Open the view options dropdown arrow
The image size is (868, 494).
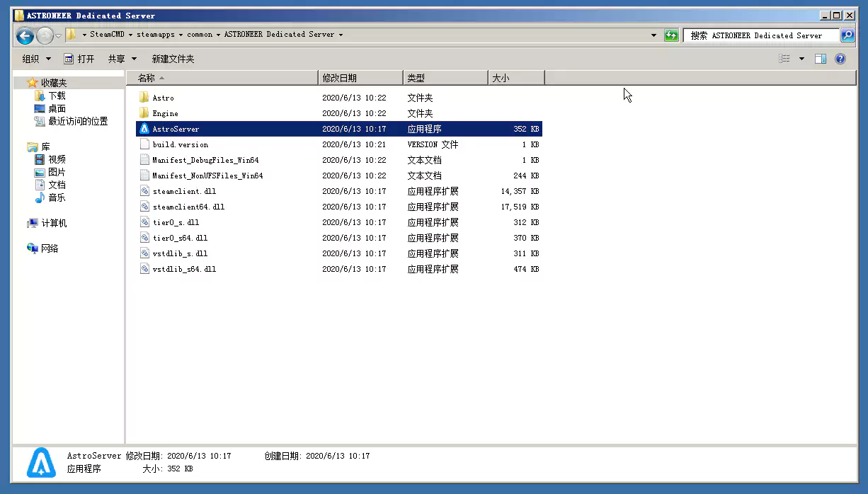tap(801, 59)
